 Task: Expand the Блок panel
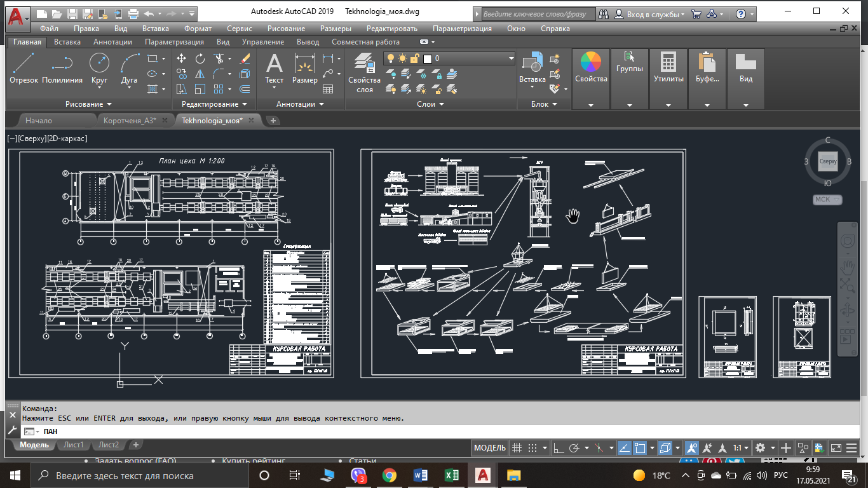(x=544, y=104)
